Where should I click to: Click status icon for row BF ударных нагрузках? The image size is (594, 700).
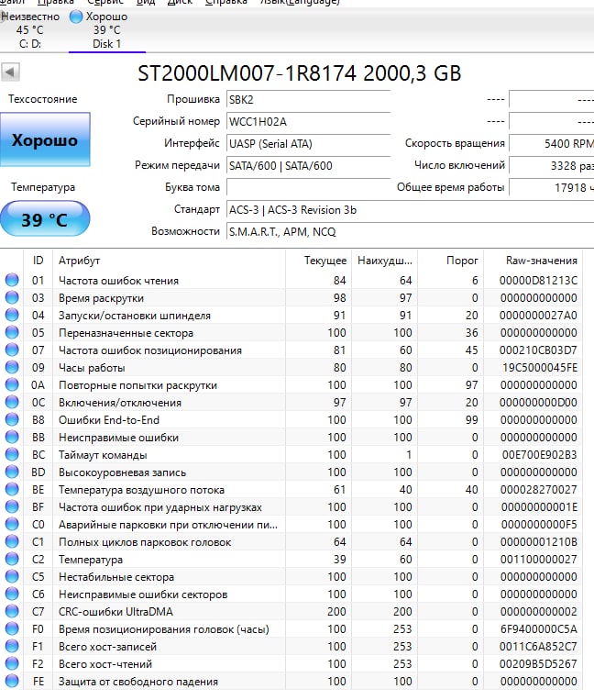[12, 506]
